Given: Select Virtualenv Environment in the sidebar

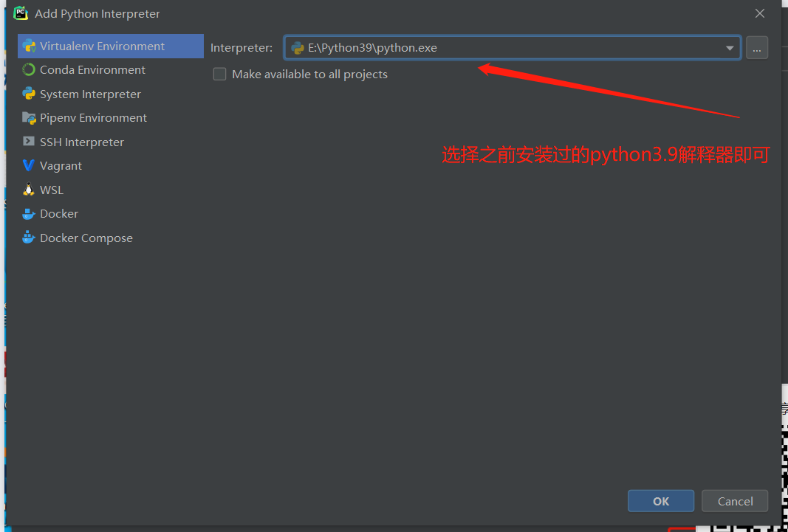Looking at the screenshot, I should click(x=111, y=46).
